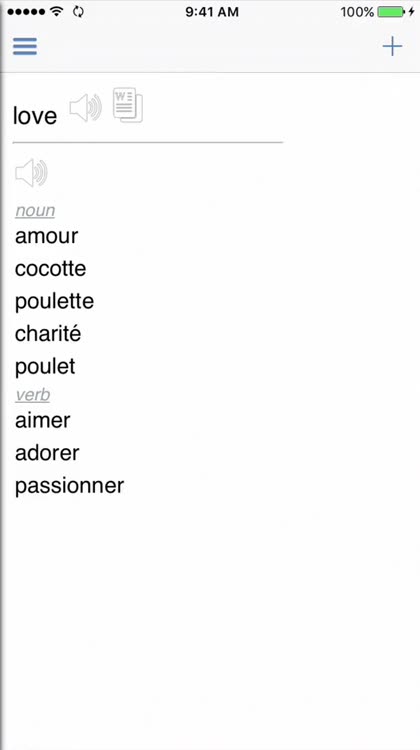Select the translation poulette
Screen dimensions: 420x750
tap(54, 301)
